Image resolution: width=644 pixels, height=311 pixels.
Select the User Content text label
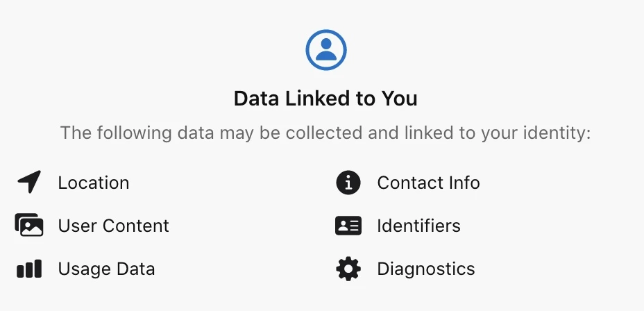114,226
